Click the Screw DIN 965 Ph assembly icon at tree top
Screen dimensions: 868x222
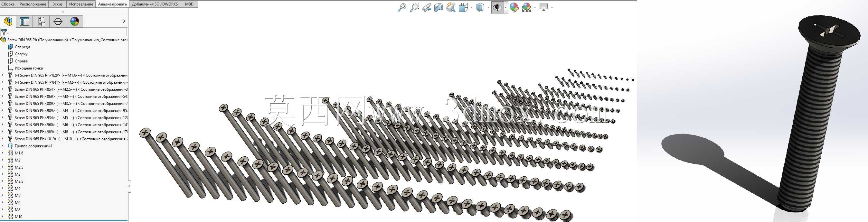coord(3,40)
